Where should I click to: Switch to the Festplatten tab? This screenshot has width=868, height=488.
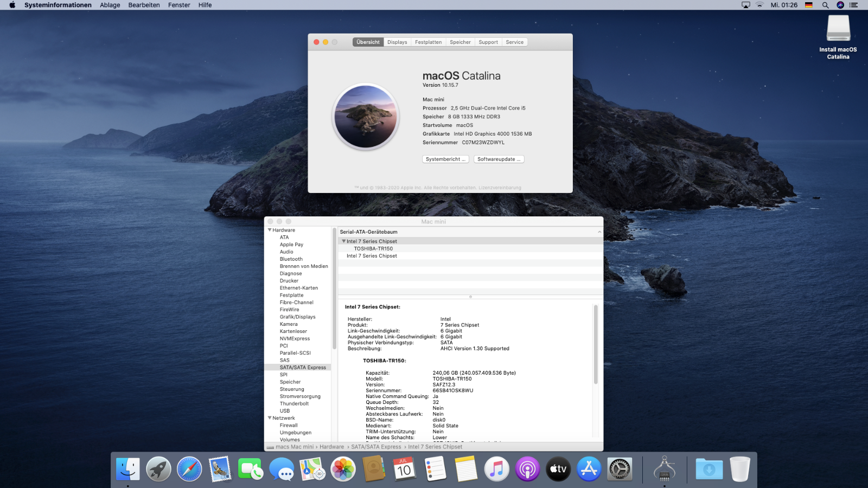[429, 42]
